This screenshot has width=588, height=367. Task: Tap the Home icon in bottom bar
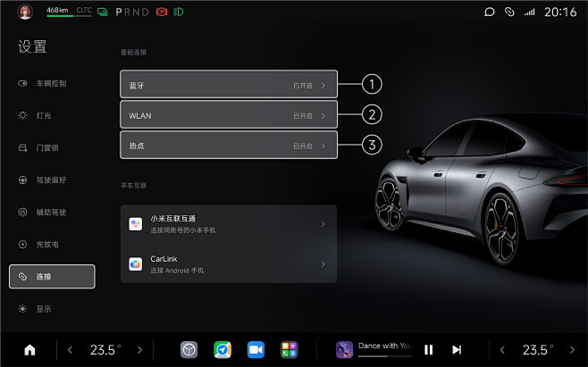[29, 350]
